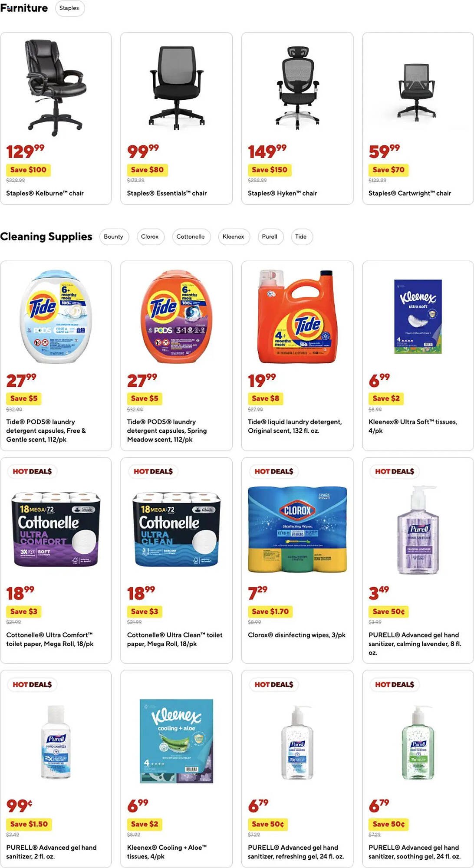Open Cottonelle Ultra Clean toilet paper link

tap(174, 639)
